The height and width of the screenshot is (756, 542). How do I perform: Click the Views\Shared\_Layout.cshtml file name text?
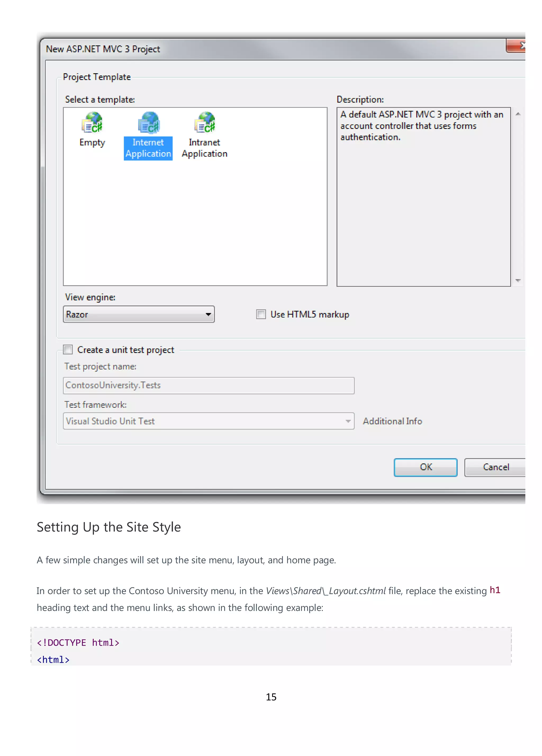(x=326, y=591)
